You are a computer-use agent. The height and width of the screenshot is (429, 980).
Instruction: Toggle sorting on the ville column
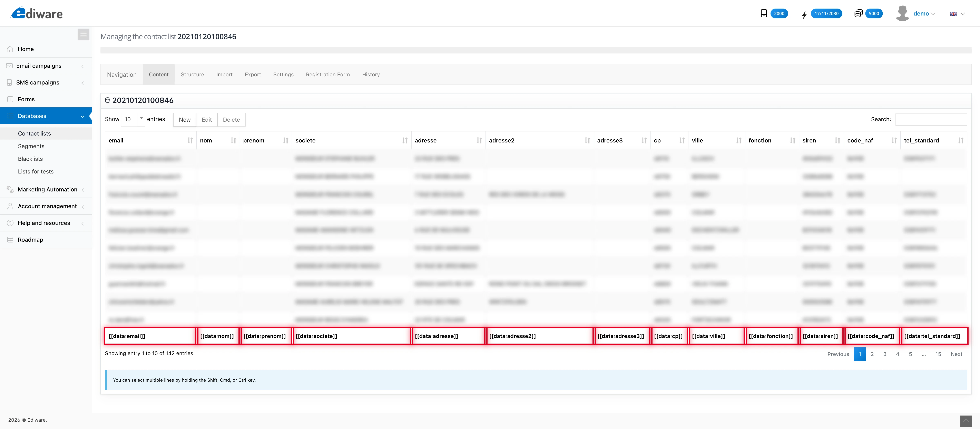pos(739,140)
